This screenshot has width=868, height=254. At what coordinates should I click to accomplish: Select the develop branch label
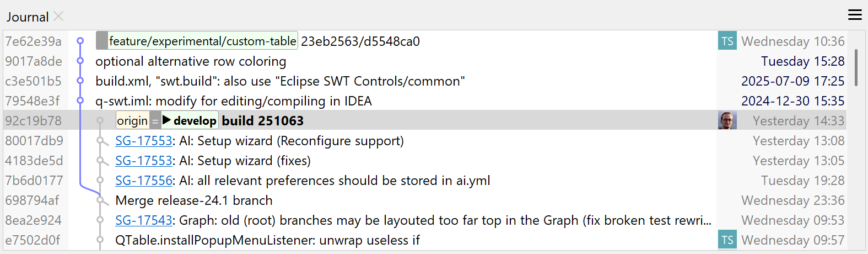tap(195, 121)
